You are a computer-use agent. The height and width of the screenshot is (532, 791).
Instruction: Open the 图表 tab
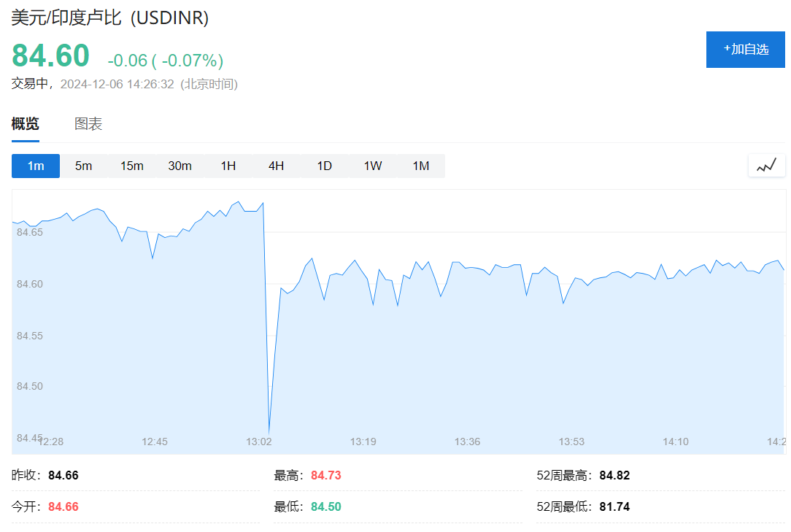pos(88,124)
